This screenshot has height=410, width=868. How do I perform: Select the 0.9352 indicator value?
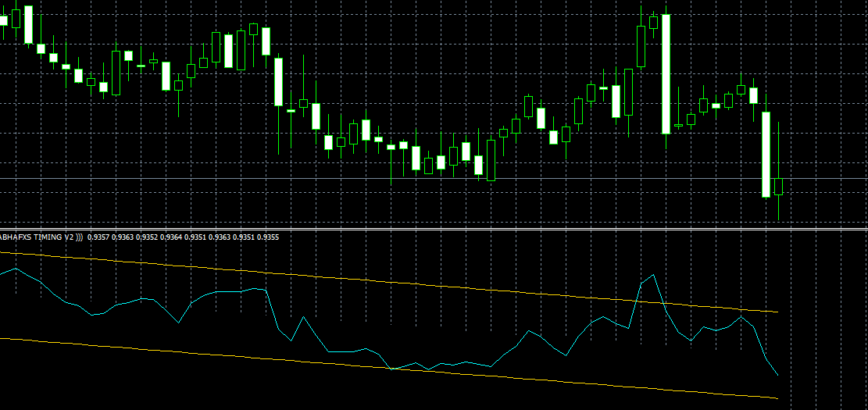[147, 237]
